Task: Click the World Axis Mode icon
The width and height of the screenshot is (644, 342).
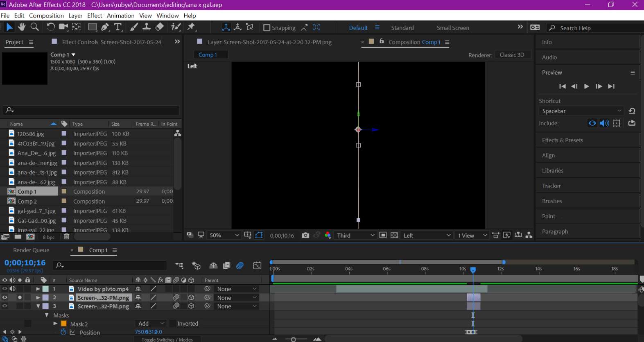Action: 237,27
